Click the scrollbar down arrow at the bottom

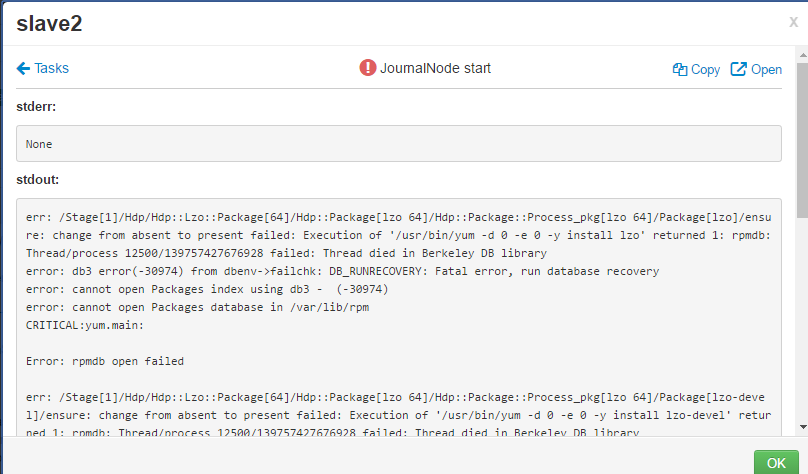click(x=802, y=427)
